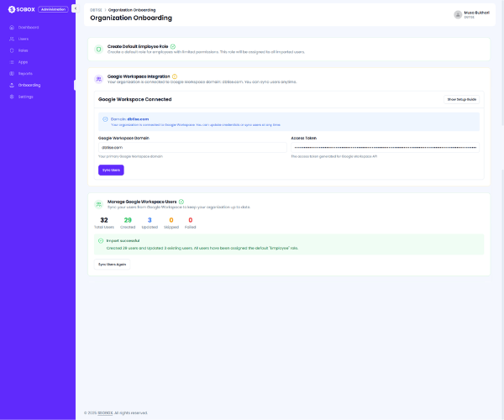Click the SOBOX link in the footer
Image resolution: width=504 pixels, height=420 pixels.
[x=105, y=413]
